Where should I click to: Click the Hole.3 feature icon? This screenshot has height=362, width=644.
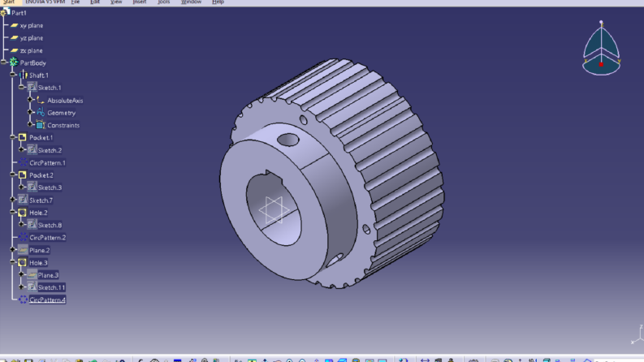click(23, 262)
